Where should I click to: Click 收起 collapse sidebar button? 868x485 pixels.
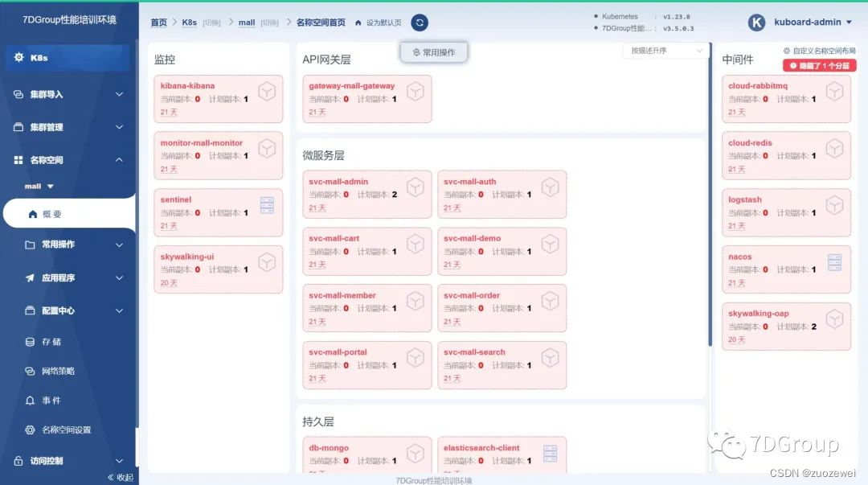tap(121, 477)
